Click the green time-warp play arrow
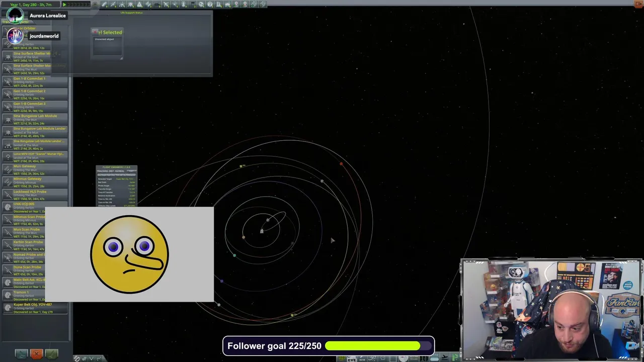Image resolution: width=644 pixels, height=362 pixels. 64,5
